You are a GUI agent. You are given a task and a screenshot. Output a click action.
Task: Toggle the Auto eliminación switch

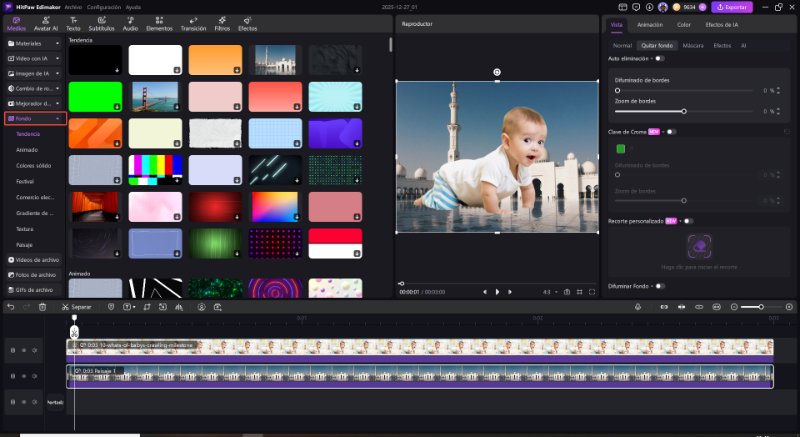660,59
